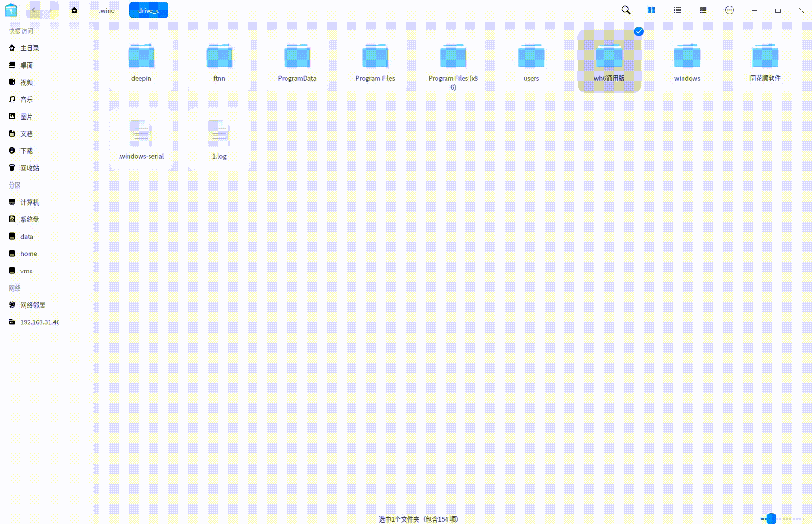Open the 同花顺软件 folder

(765, 61)
